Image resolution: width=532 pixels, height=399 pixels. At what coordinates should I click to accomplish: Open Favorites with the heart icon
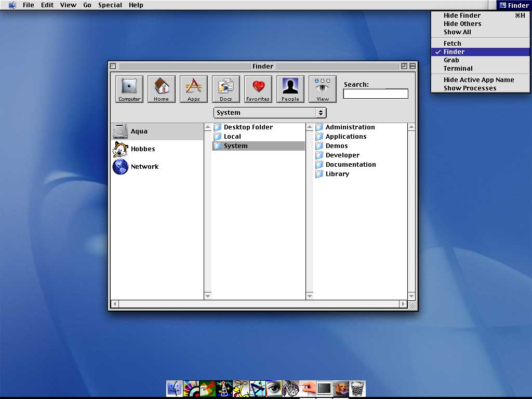pyautogui.click(x=258, y=89)
